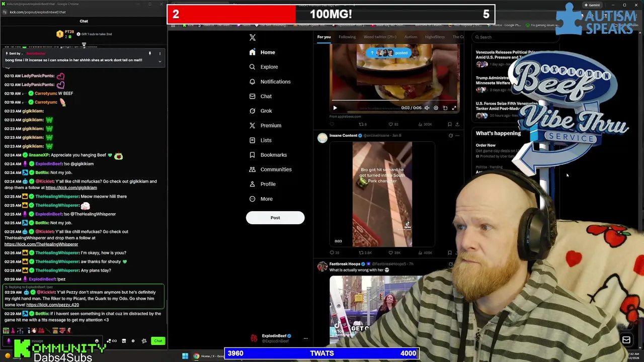644x362 pixels.
Task: Like the Applebees post with 92 likes
Action: point(393,124)
